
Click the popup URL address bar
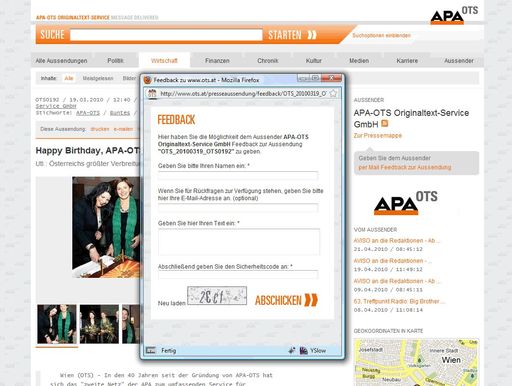pos(243,94)
